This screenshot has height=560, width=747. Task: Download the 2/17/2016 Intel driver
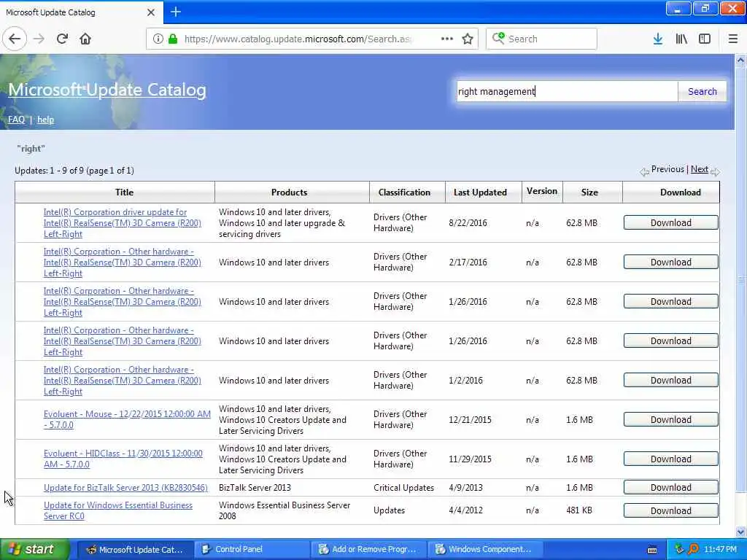coord(671,262)
